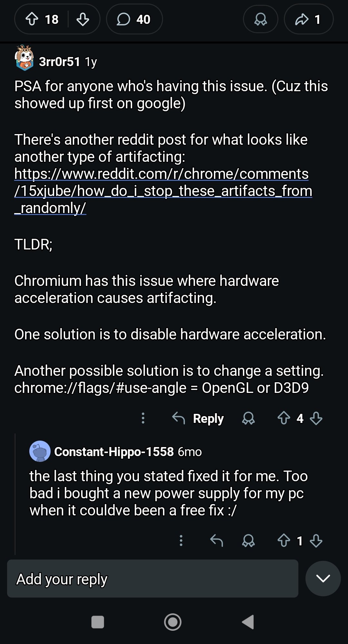Downvote Constant-Hippo-1558's reply
The height and width of the screenshot is (644, 348).
316,541
